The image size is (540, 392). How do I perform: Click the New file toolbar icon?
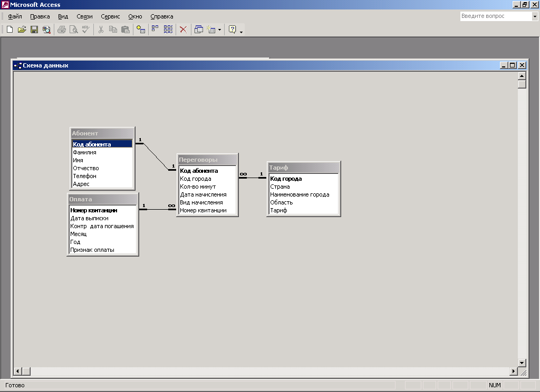pos(9,30)
